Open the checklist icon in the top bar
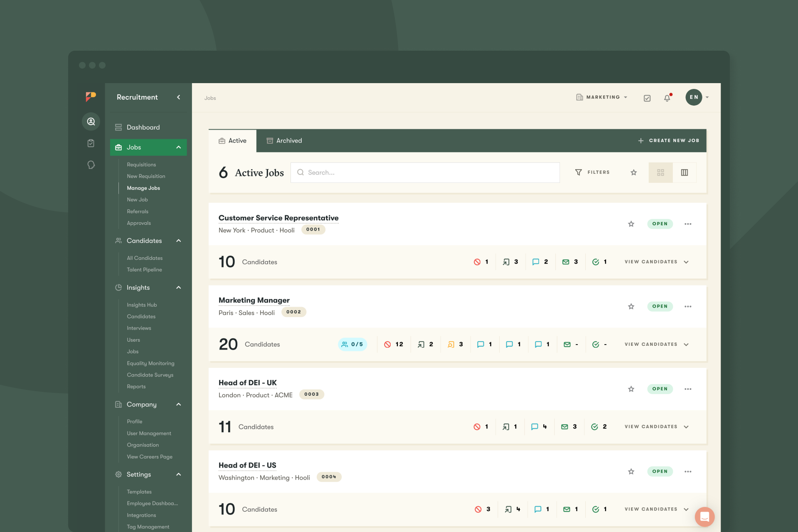The height and width of the screenshot is (532, 798). (647, 98)
